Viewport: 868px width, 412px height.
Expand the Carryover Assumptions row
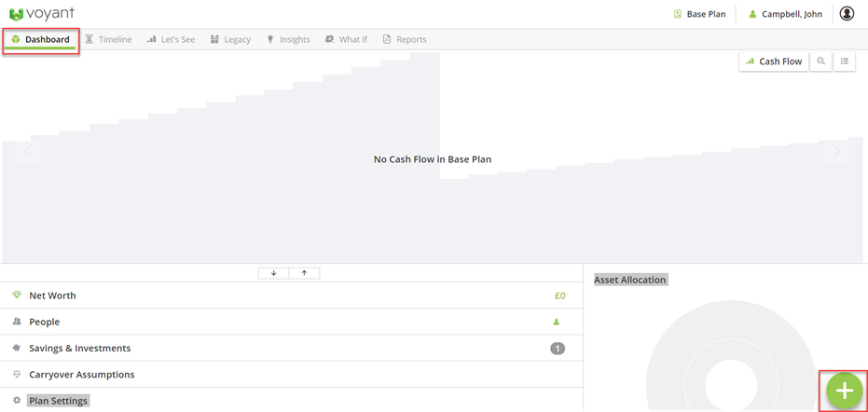click(291, 375)
